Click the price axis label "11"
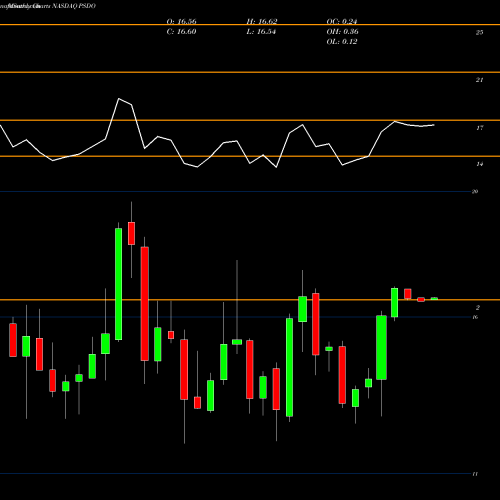This screenshot has width=500, height=500. (475, 474)
